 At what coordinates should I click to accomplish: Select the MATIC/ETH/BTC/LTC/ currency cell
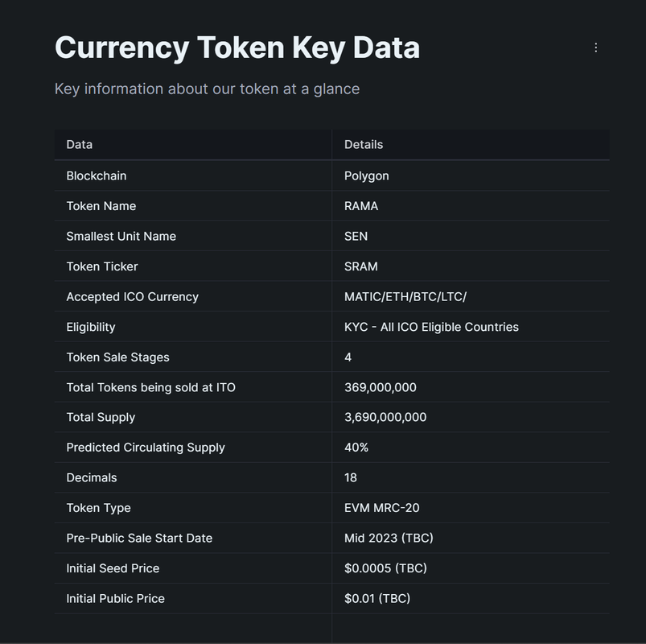pos(471,297)
